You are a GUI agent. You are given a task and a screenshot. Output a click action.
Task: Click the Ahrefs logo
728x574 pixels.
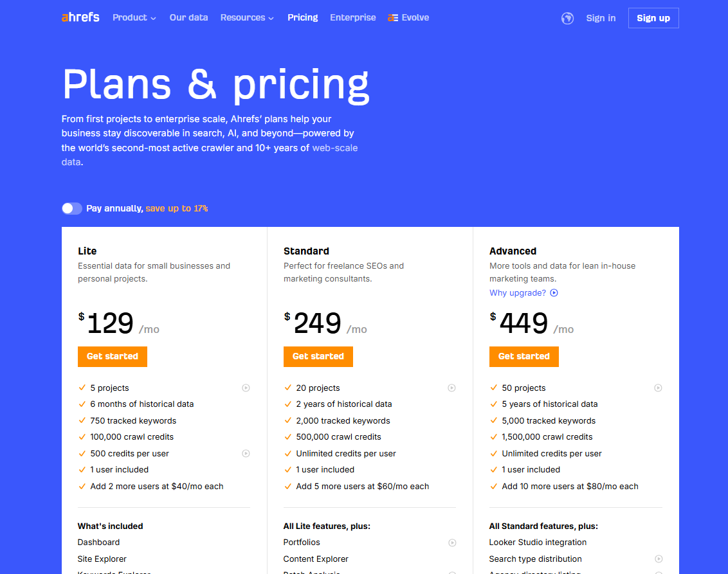click(80, 17)
